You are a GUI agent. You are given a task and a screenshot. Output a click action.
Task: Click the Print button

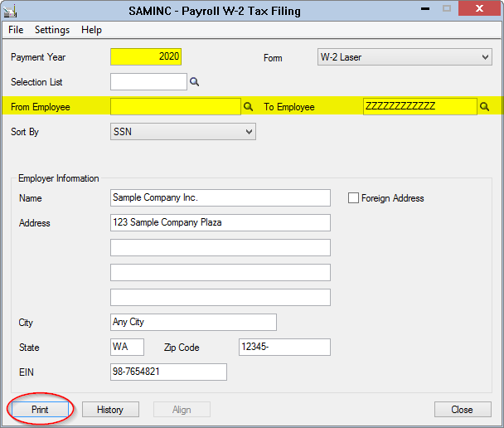point(40,410)
